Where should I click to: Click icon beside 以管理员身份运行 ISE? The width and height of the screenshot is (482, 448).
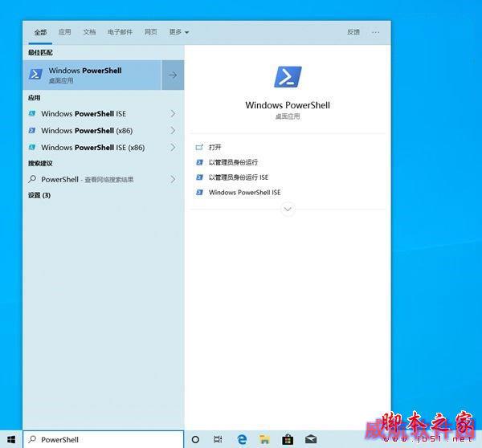pos(199,177)
